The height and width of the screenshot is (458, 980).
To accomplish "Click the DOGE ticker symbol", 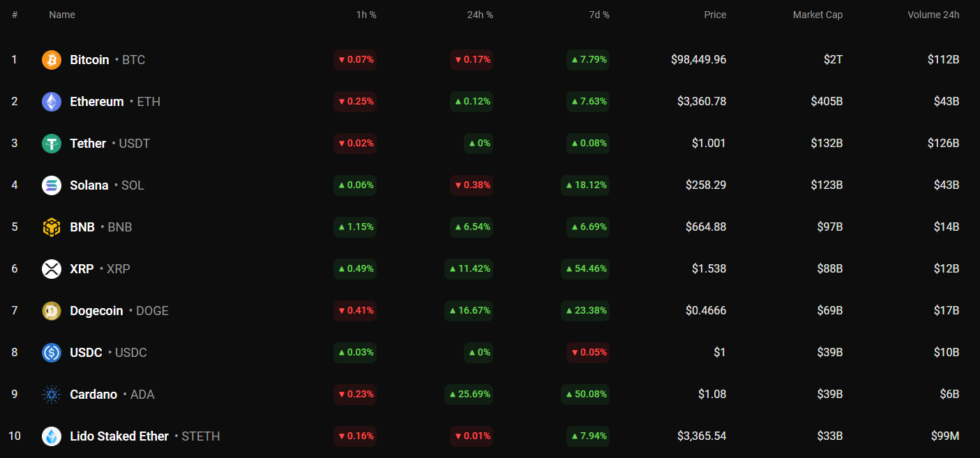I will [152, 311].
